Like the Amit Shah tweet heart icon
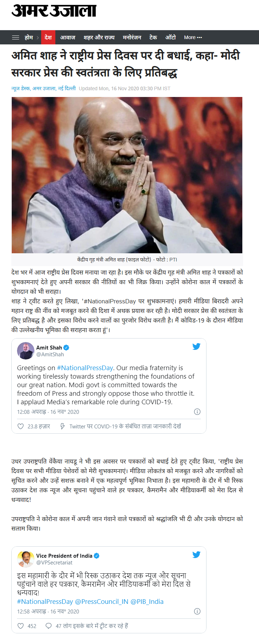Viewport: 259px width, 644px height. pos(21,426)
